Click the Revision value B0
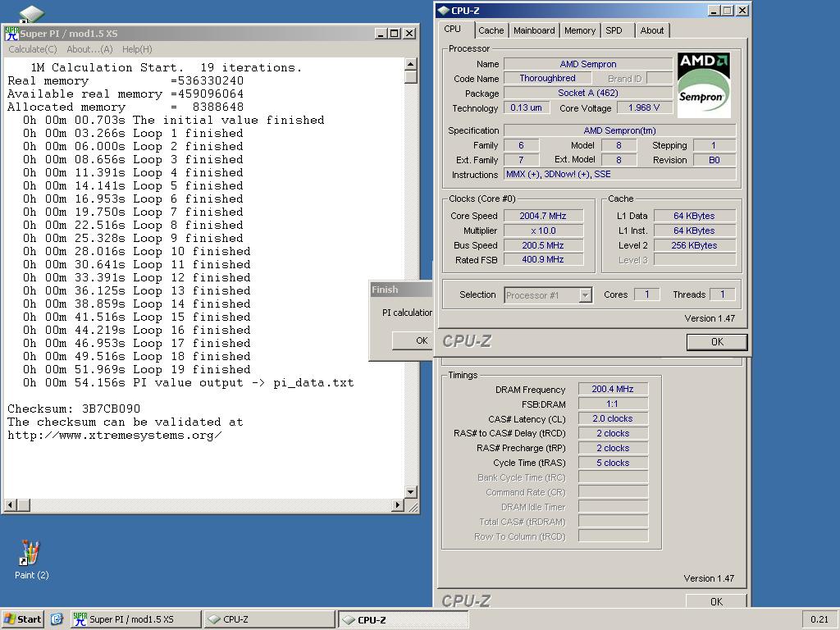840x630 pixels. click(x=714, y=160)
